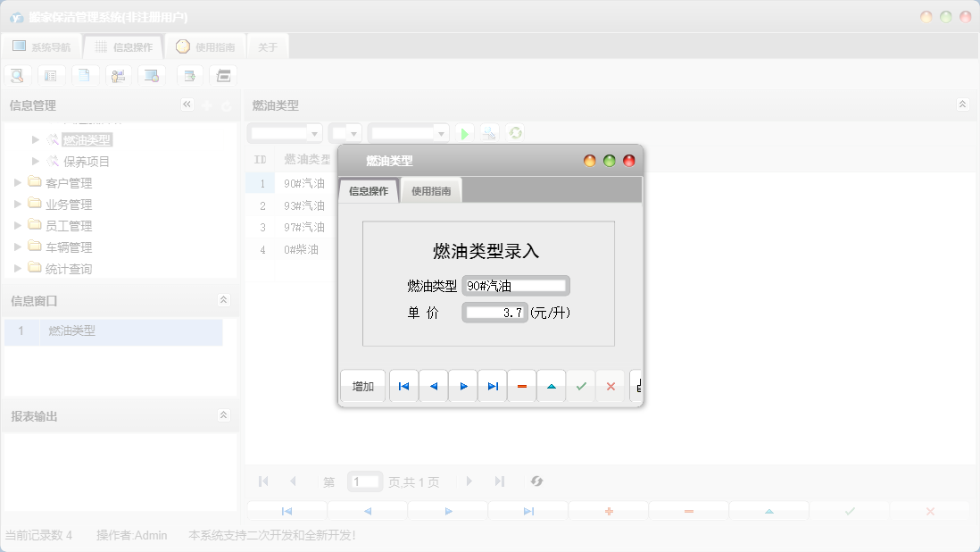The image size is (980, 552).
Task: Click the red X to cancel entry
Action: [610, 386]
